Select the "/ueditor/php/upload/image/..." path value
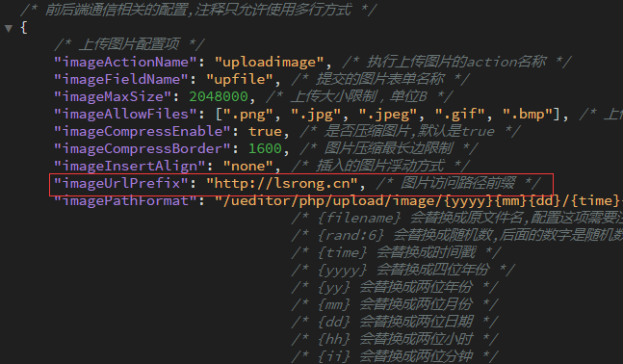This screenshot has width=623, height=364. point(419,200)
